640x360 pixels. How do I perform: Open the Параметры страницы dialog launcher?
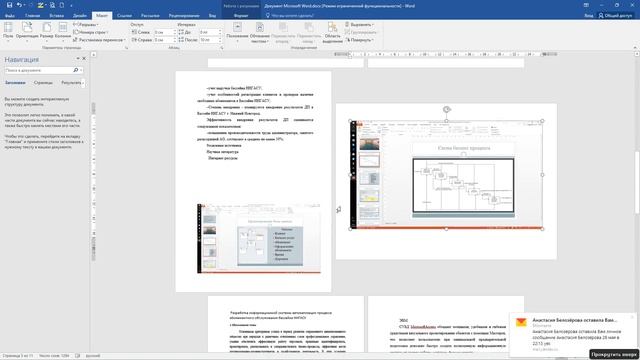(126, 48)
